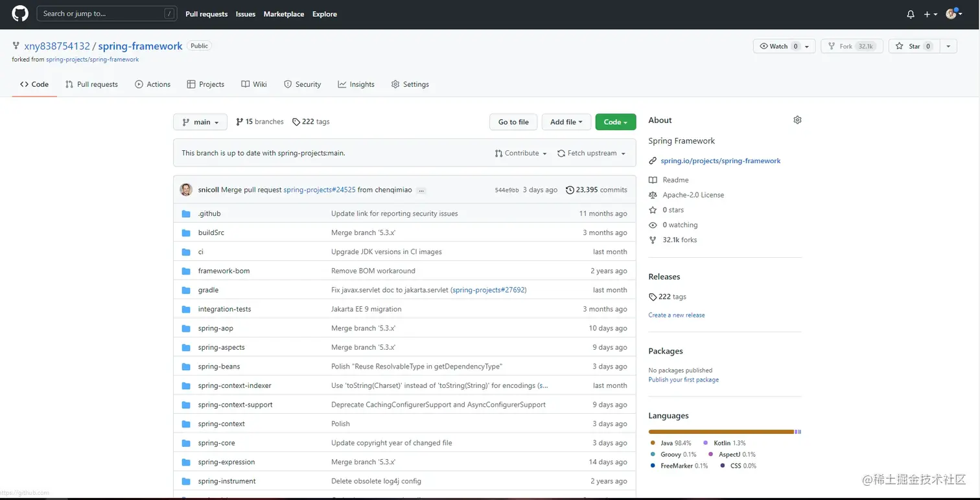This screenshot has height=500, width=980.
Task: Click the .github folder icon
Action: (186, 214)
